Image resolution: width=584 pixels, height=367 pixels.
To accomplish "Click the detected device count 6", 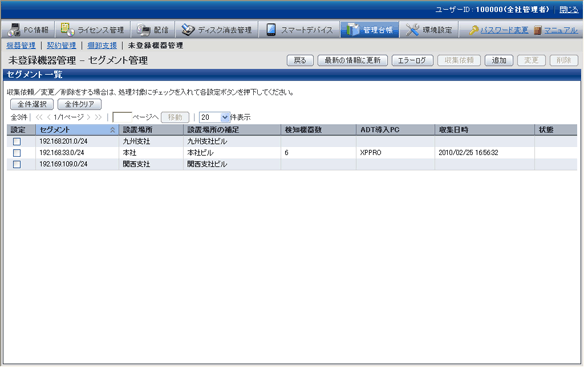I will point(286,153).
